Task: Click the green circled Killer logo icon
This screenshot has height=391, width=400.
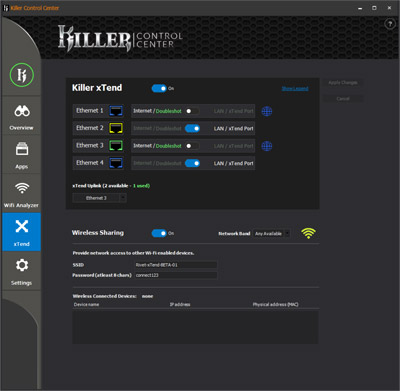Action: (x=21, y=74)
